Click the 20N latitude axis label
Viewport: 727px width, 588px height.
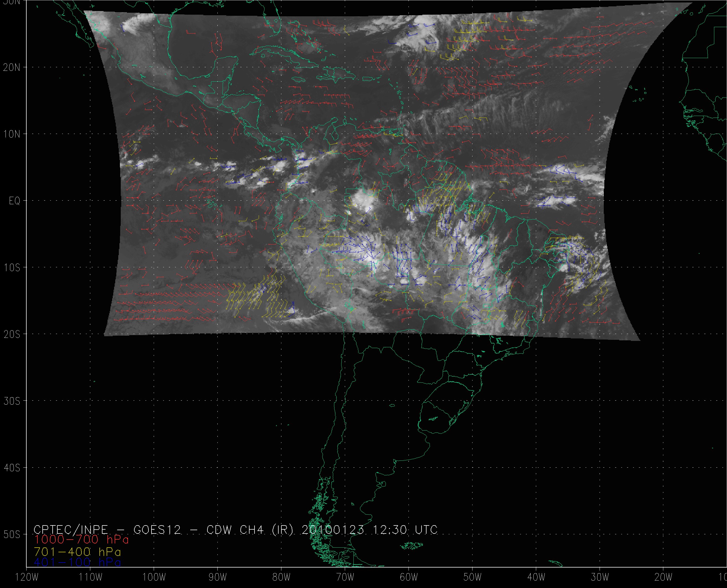point(12,68)
